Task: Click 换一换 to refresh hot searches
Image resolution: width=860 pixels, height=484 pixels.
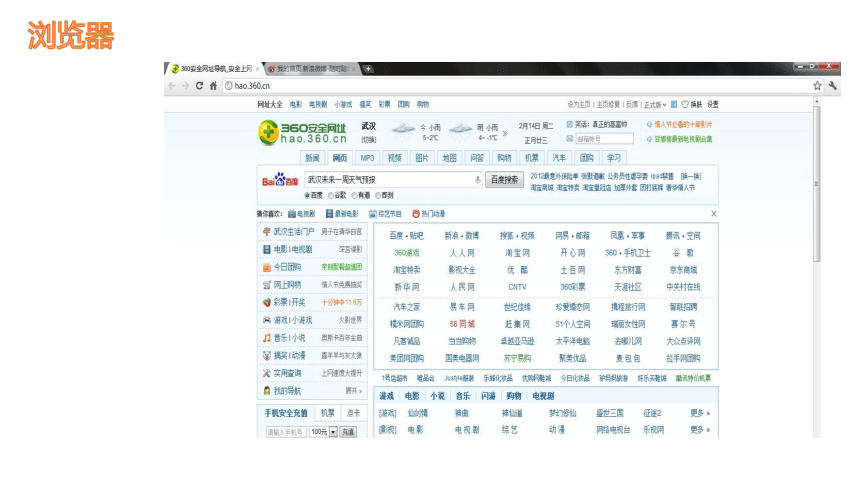Action: [691, 177]
